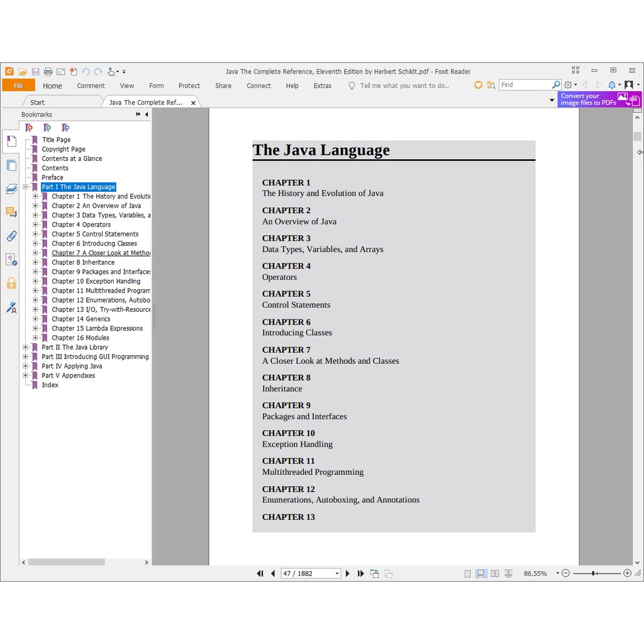Go to next page arrow
The width and height of the screenshot is (644, 644).
pos(347,574)
